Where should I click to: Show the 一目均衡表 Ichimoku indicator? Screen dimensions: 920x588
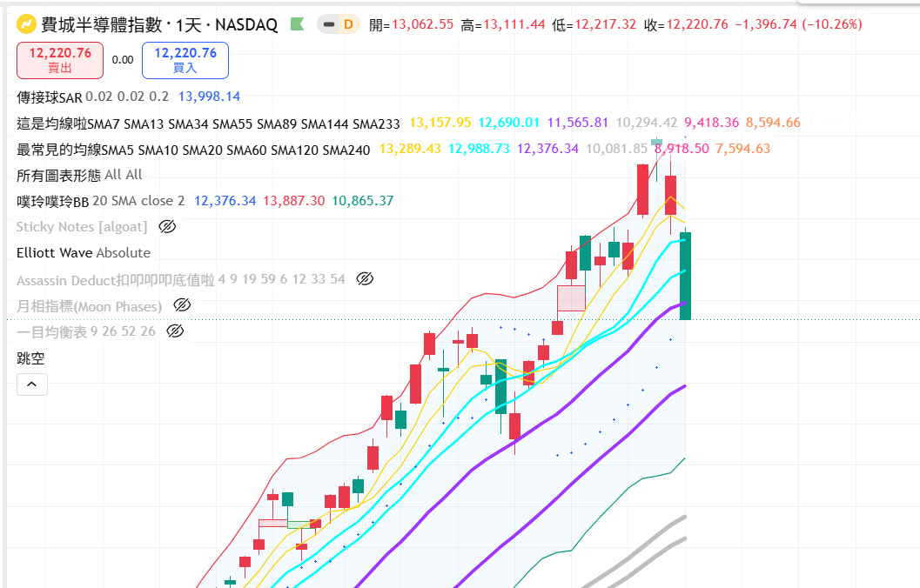[x=175, y=331]
